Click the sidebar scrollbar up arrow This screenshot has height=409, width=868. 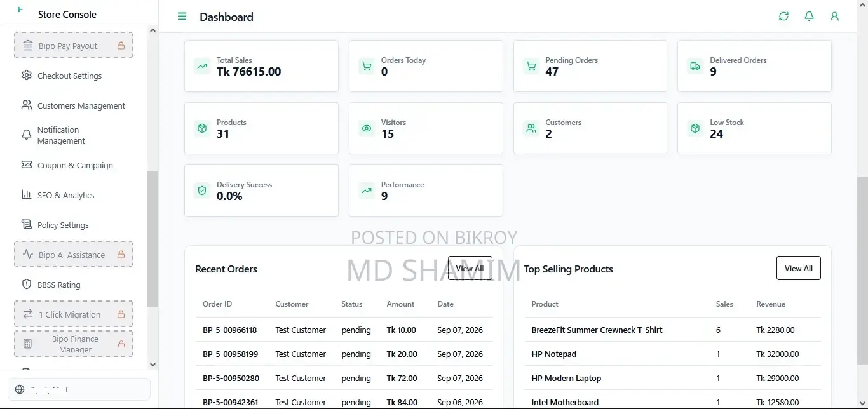point(153,30)
